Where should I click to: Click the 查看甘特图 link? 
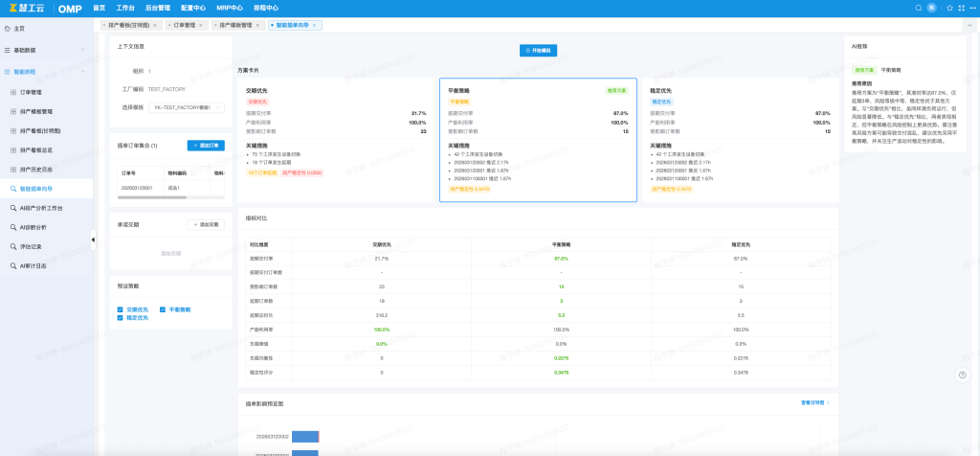click(x=815, y=402)
